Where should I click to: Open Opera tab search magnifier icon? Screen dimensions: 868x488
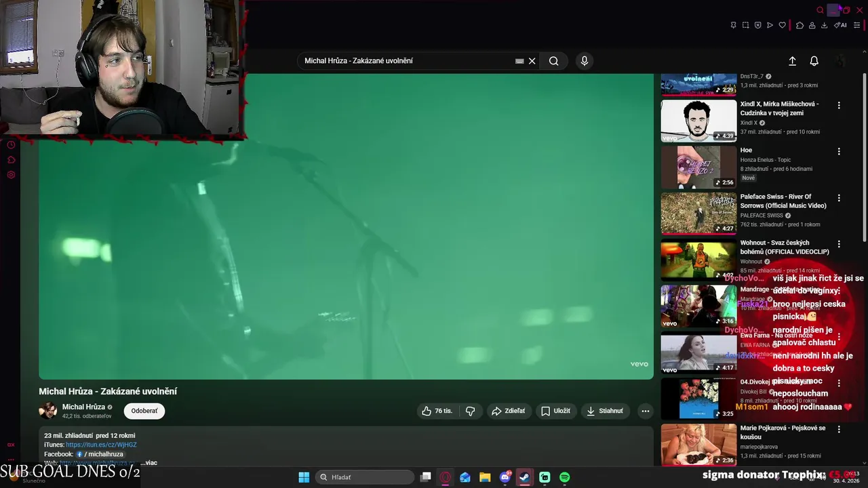click(820, 10)
